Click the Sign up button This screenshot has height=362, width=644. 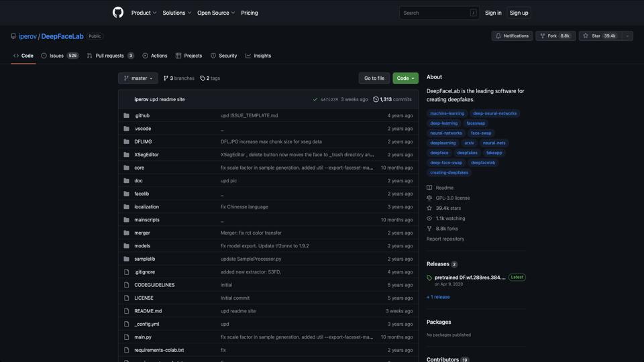point(519,13)
